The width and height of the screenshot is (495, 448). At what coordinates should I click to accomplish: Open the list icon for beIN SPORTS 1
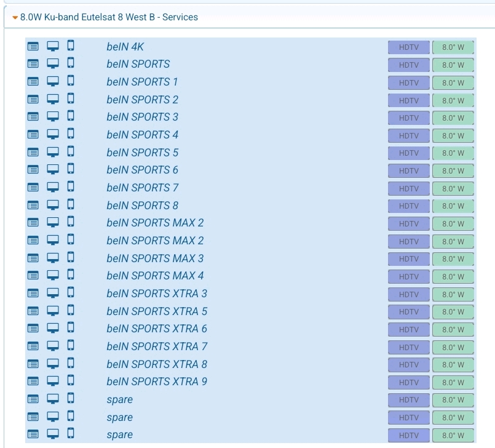[33, 82]
